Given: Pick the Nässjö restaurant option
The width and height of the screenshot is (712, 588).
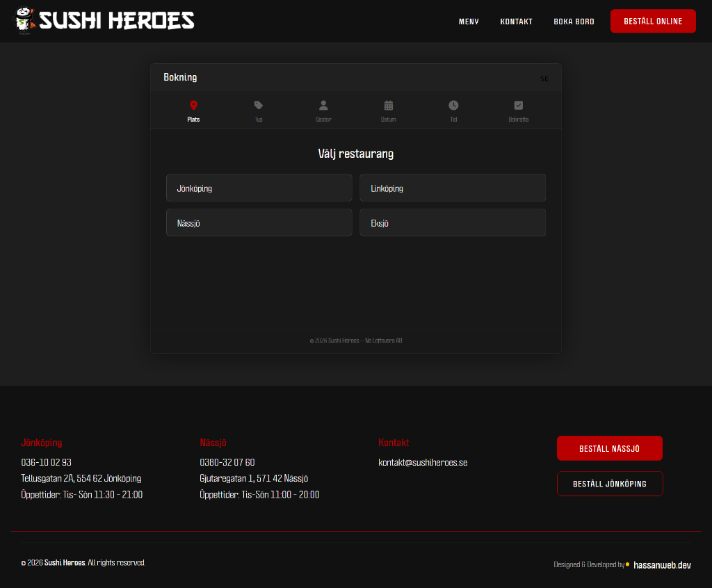Looking at the screenshot, I should click(x=259, y=223).
